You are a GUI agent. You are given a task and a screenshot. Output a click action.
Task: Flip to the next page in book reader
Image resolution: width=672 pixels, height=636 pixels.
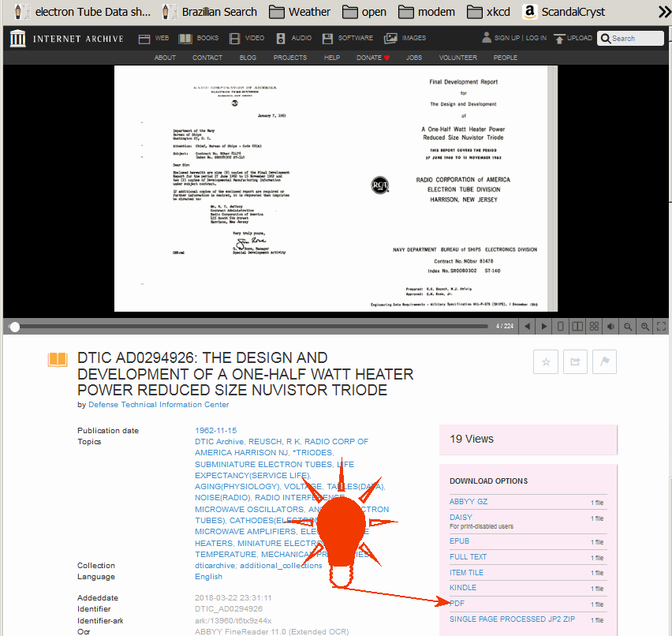(x=544, y=327)
